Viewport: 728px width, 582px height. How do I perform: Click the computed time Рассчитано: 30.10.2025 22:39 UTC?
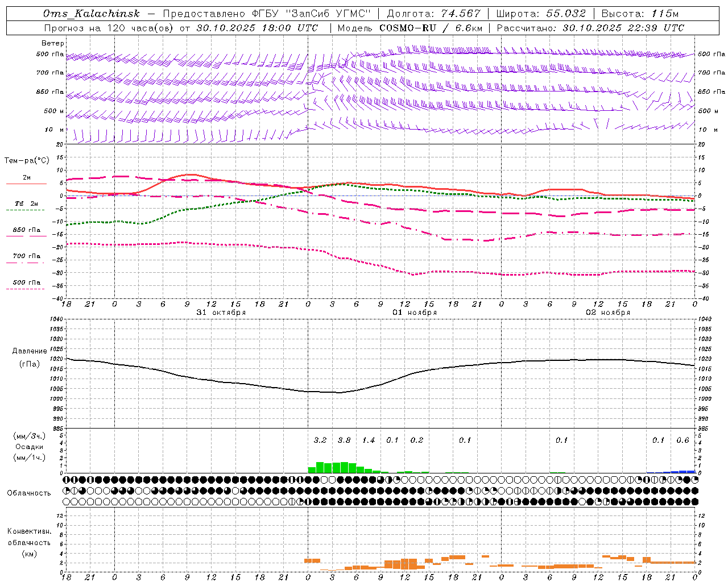tap(590, 28)
